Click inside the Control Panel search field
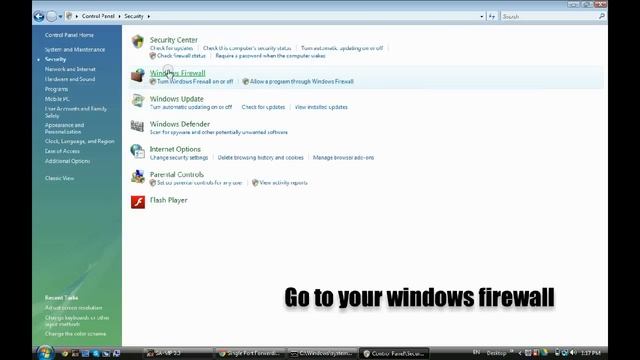This screenshot has width=640, height=360. tap(549, 16)
